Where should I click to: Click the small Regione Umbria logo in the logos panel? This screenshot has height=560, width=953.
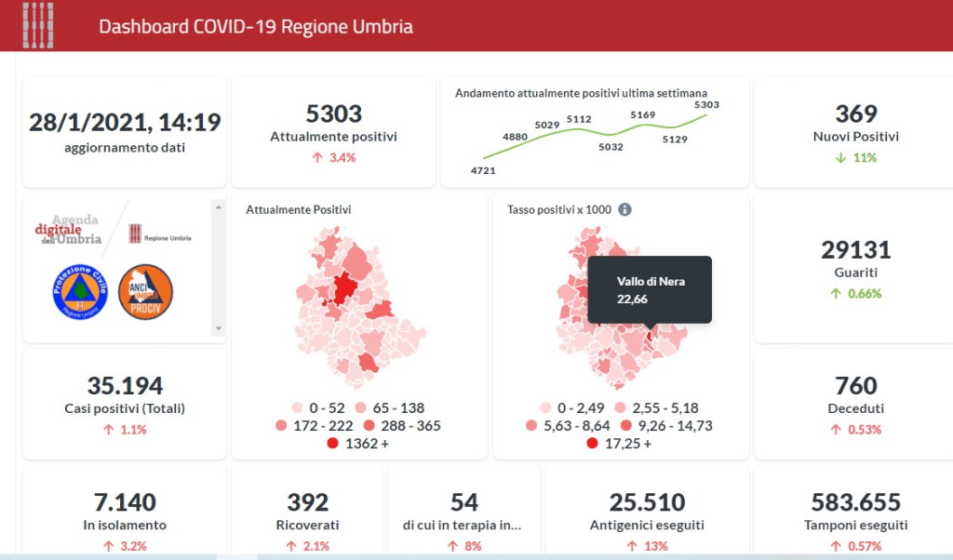click(x=160, y=234)
